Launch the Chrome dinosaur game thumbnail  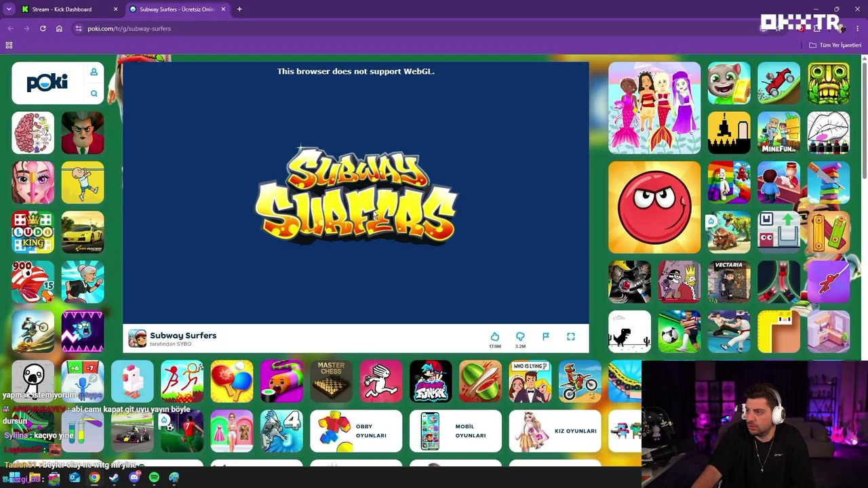629,331
